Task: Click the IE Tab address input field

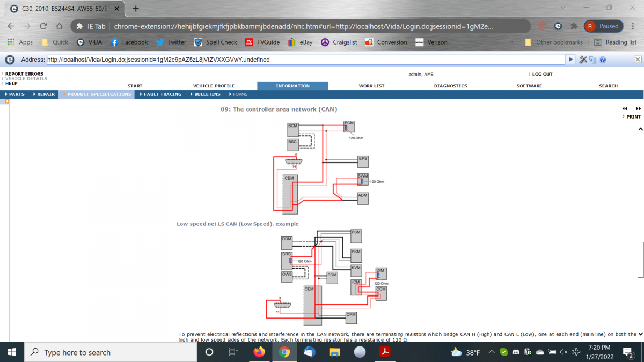Action: coord(306,60)
